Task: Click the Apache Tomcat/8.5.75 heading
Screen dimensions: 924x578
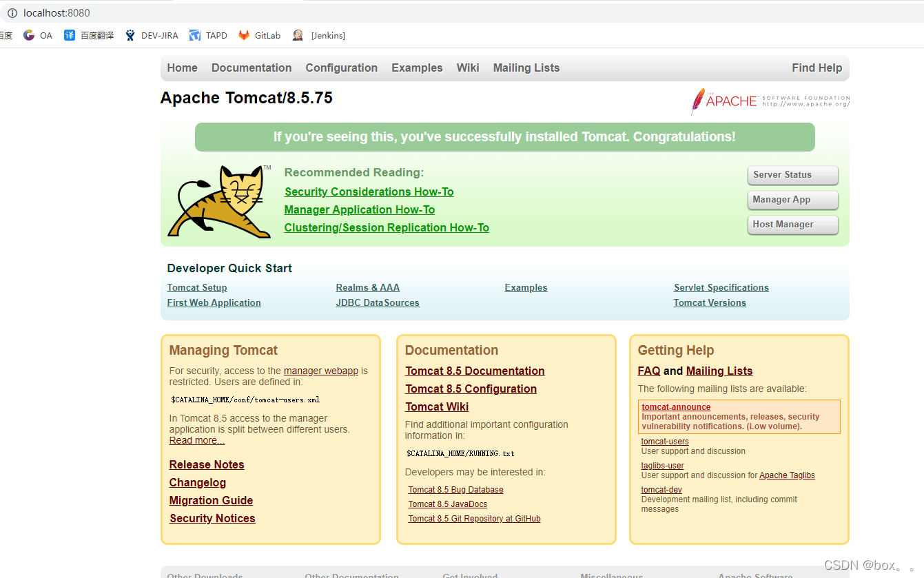Action: 247,98
